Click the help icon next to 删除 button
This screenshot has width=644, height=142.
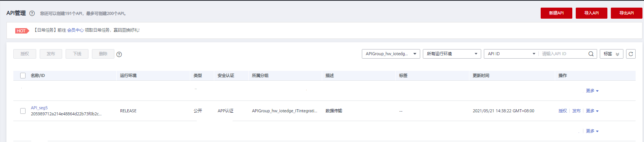[119, 54]
